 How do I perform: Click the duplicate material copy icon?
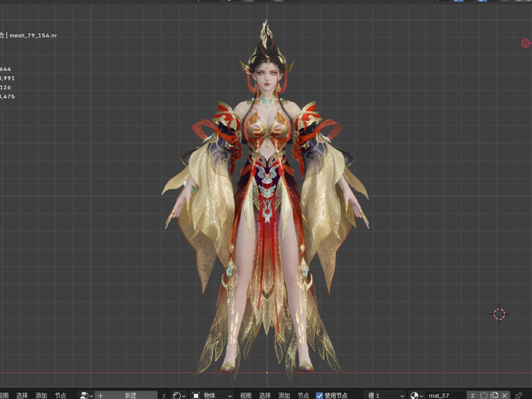coord(494,395)
